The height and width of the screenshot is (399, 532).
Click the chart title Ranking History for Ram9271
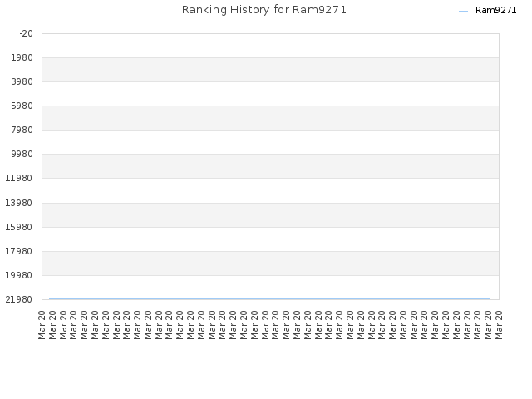coord(264,10)
